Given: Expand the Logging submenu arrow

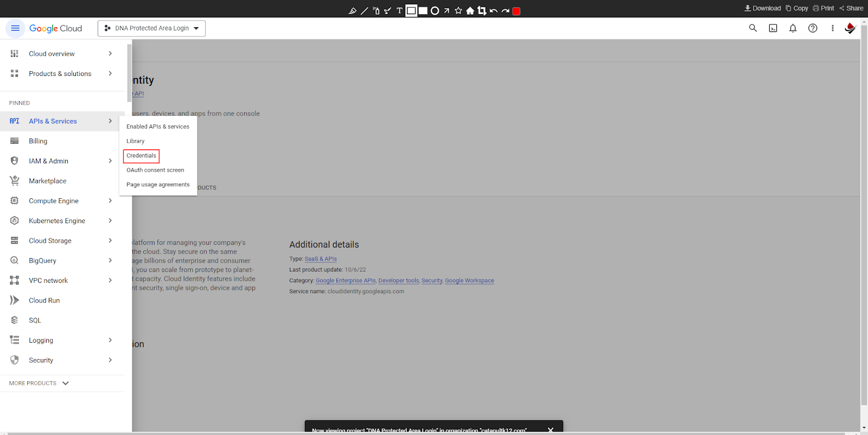Looking at the screenshot, I should [110, 340].
